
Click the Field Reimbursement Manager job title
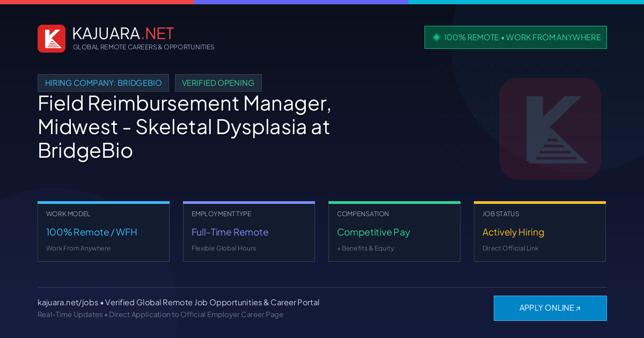[185, 127]
